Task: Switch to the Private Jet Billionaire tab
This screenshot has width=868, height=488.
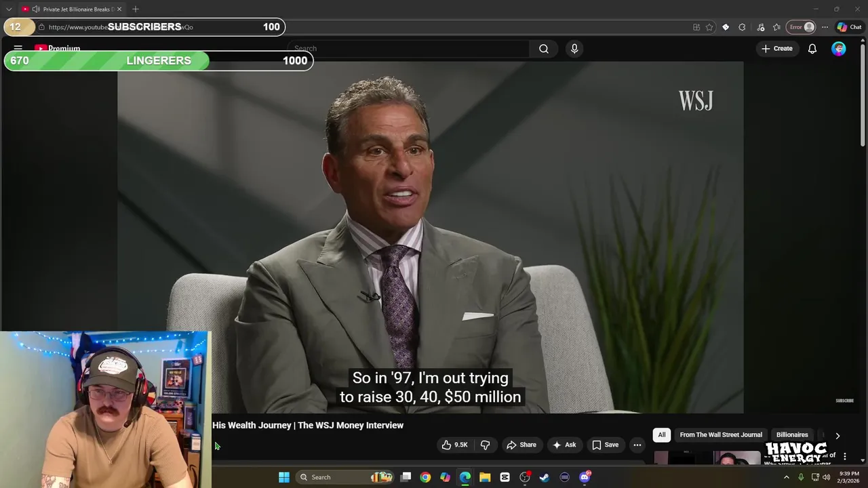Action: pyautogui.click(x=71, y=9)
